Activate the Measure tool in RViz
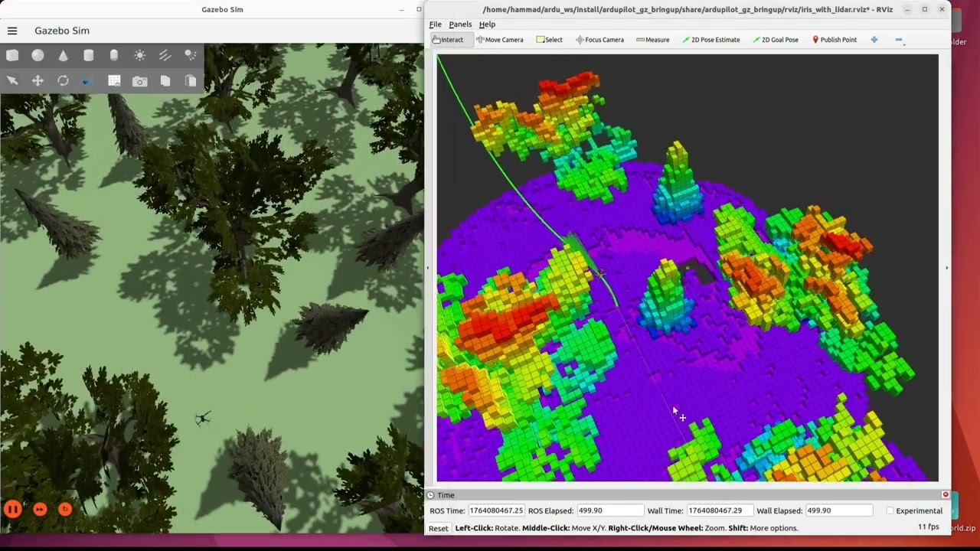Viewport: 980px width, 551px height. [653, 40]
